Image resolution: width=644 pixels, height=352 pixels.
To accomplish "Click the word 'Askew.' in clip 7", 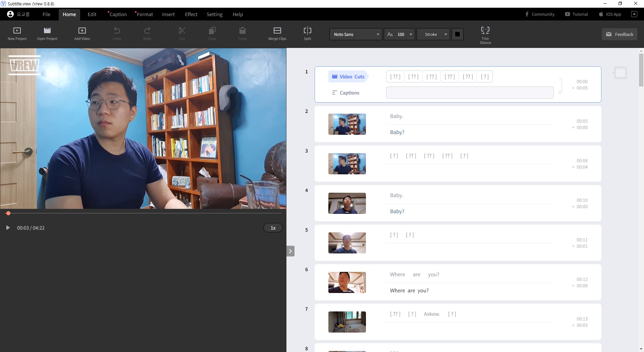I will 432,314.
